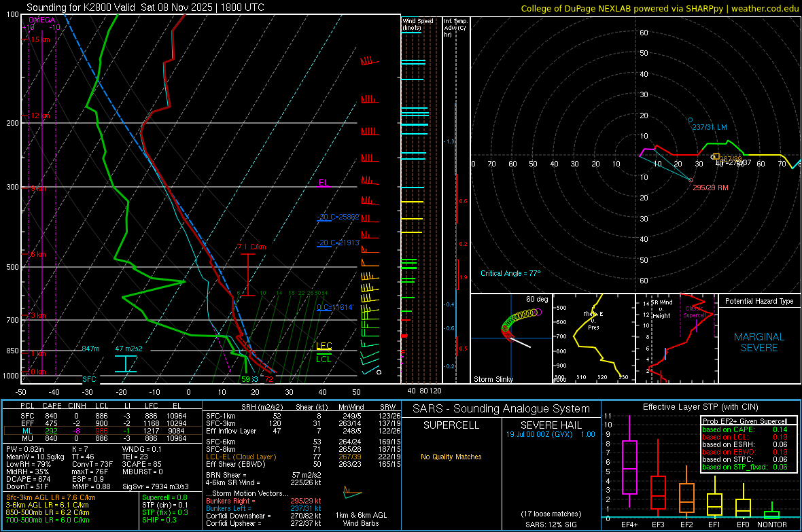Click the MARGINAL SEVERE hazard text
The height and width of the screenshot is (532, 802).
tap(759, 342)
